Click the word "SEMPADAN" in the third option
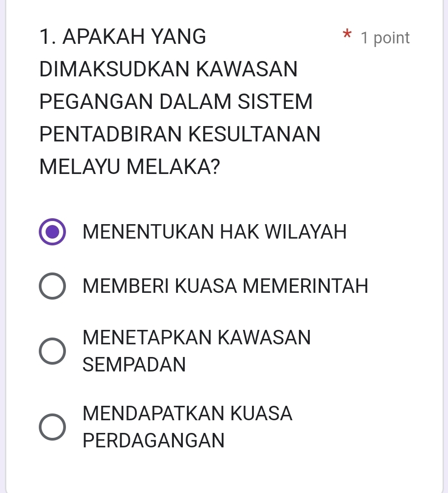The height and width of the screenshot is (493, 448). [x=135, y=364]
